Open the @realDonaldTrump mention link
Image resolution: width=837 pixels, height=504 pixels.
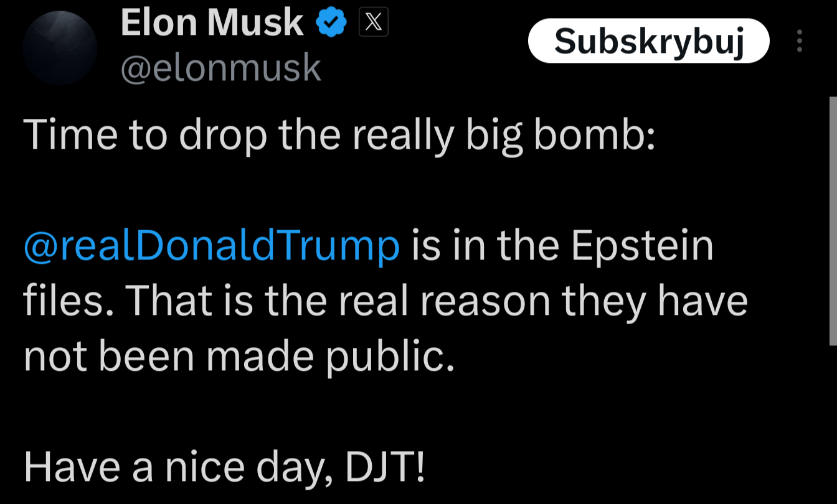211,245
